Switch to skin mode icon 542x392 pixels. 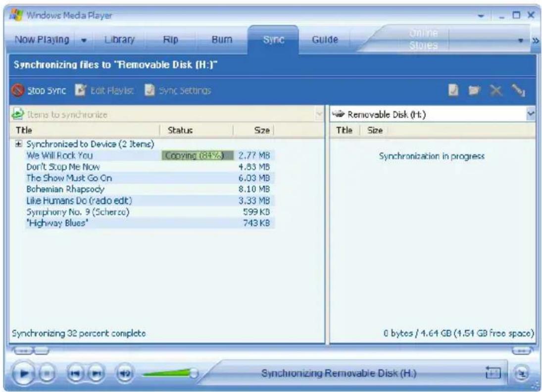[522, 373]
